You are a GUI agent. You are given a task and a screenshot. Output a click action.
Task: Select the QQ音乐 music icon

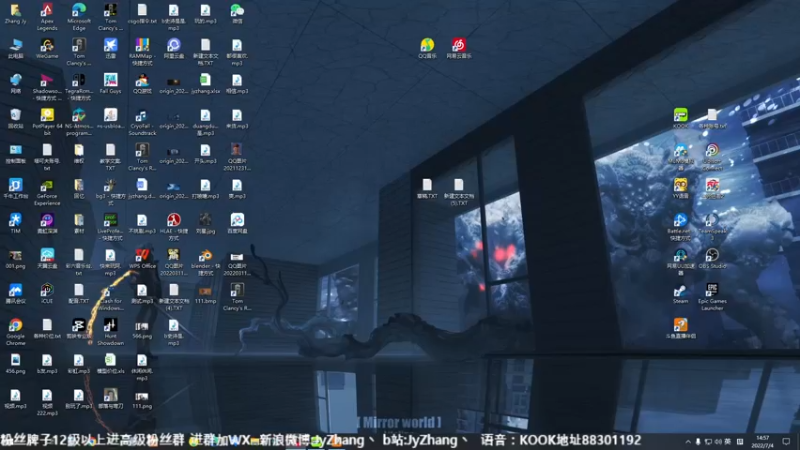427,48
